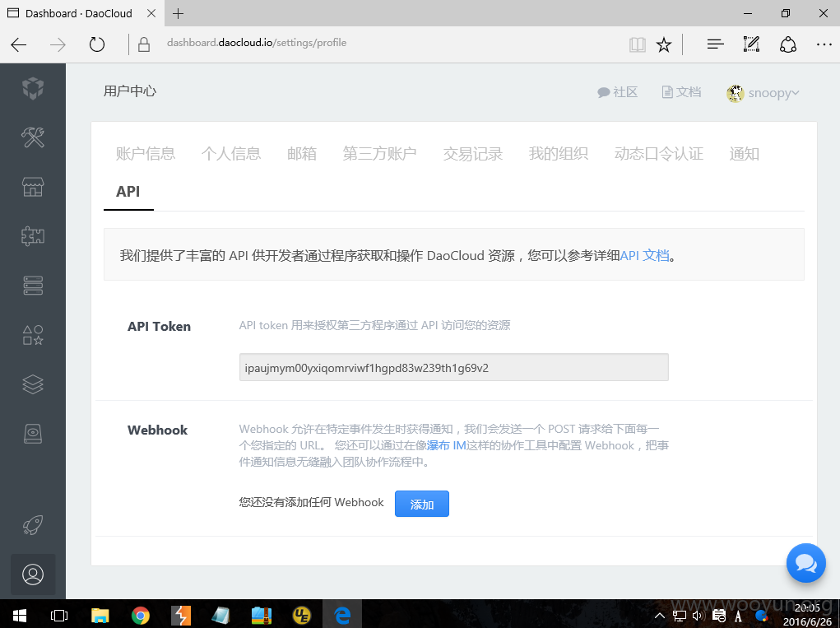
Task: Click the Webhook section label
Action: pyautogui.click(x=157, y=430)
